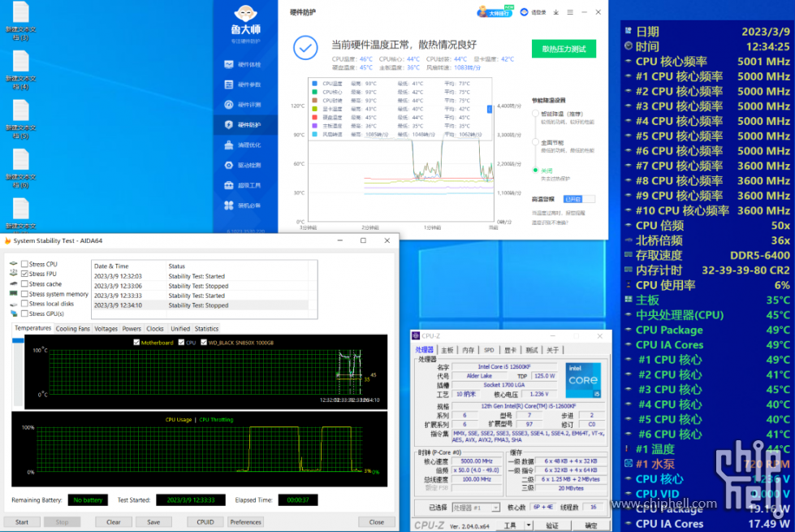Uncheck the Motherboard graph checkbox
The width and height of the screenshot is (795, 532).
(x=136, y=342)
